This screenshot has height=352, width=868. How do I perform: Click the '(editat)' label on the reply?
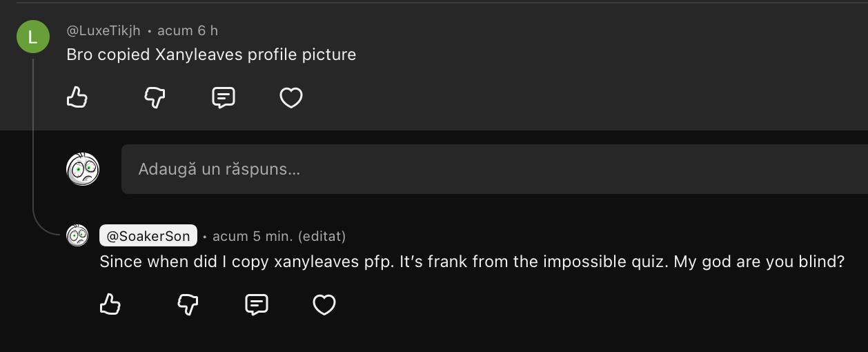point(322,236)
